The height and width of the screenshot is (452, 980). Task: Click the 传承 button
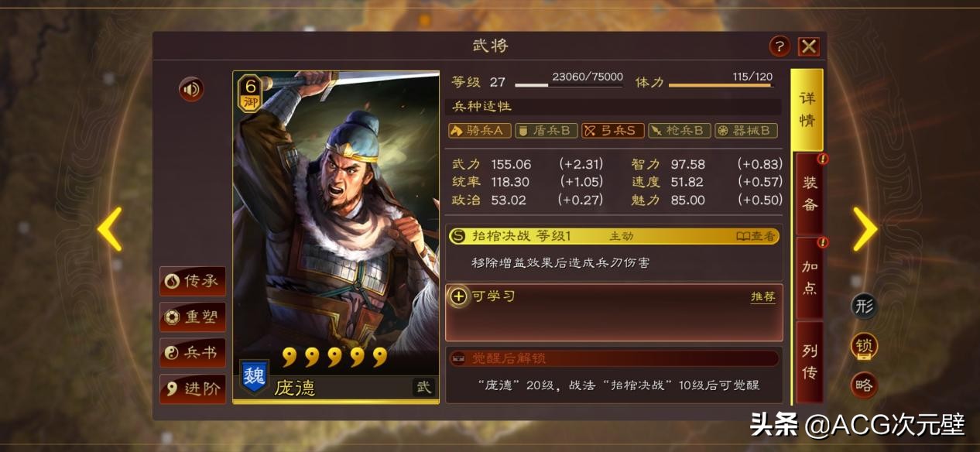pos(193,281)
